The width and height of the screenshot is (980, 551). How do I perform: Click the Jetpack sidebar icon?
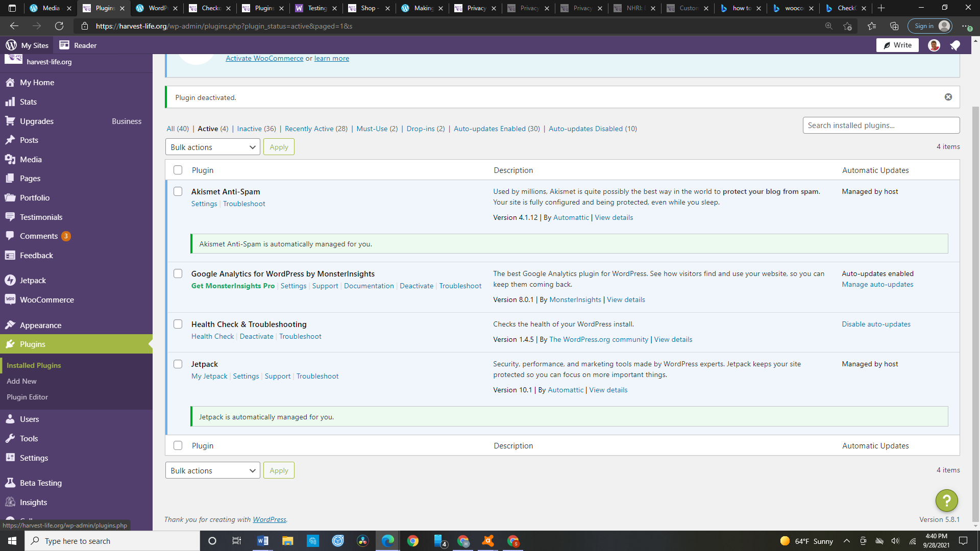(10, 280)
